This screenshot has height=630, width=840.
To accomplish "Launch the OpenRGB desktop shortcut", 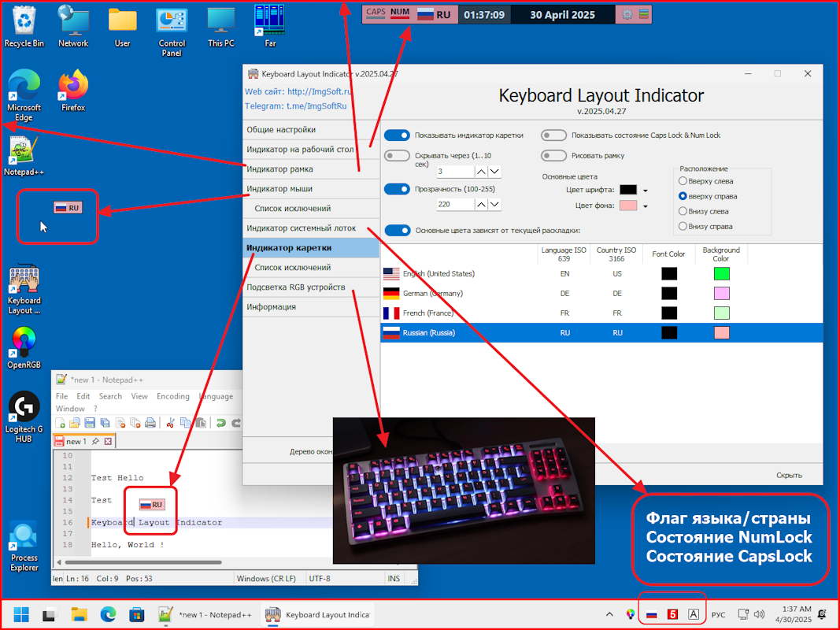I will coord(24,348).
